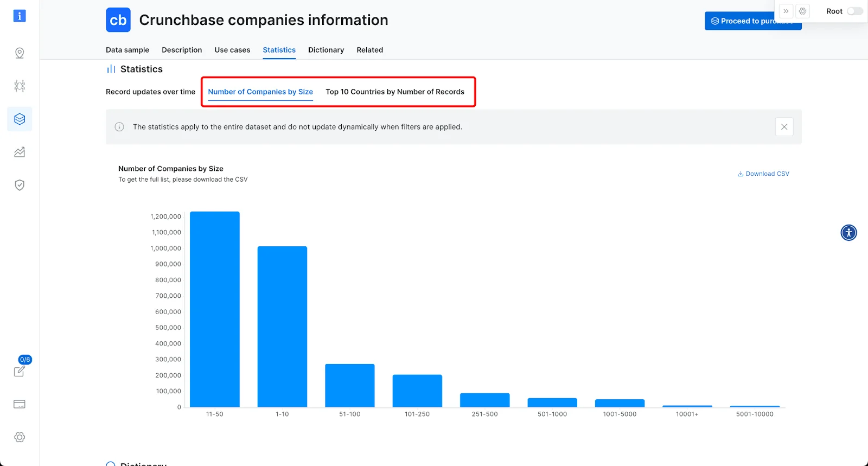Click the 'To get the full list' CSV hint text

(x=183, y=180)
